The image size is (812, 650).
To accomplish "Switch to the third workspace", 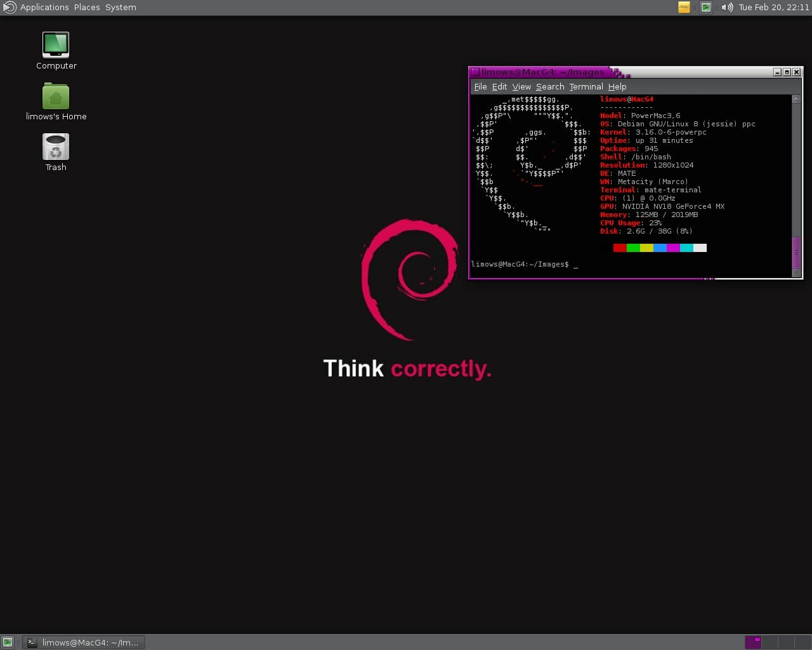I will [785, 642].
